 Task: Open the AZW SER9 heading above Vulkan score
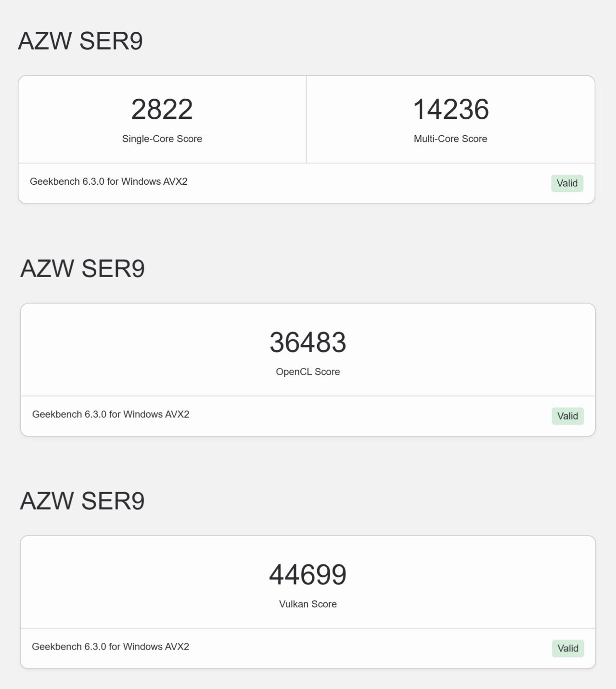(82, 501)
